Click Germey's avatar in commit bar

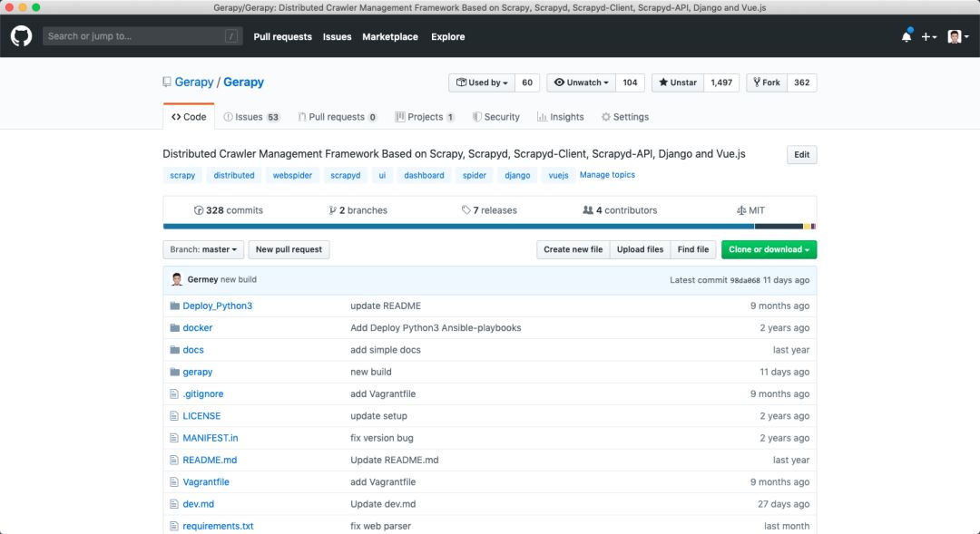coord(177,279)
